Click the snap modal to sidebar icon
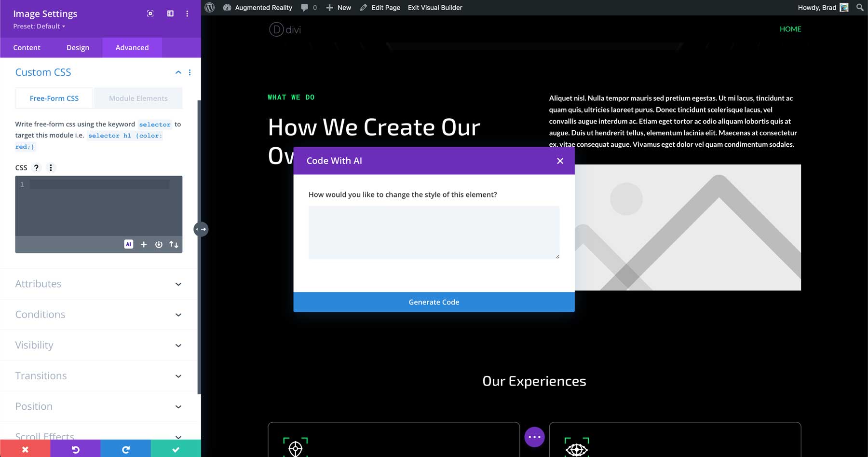This screenshot has width=868, height=457. (170, 14)
